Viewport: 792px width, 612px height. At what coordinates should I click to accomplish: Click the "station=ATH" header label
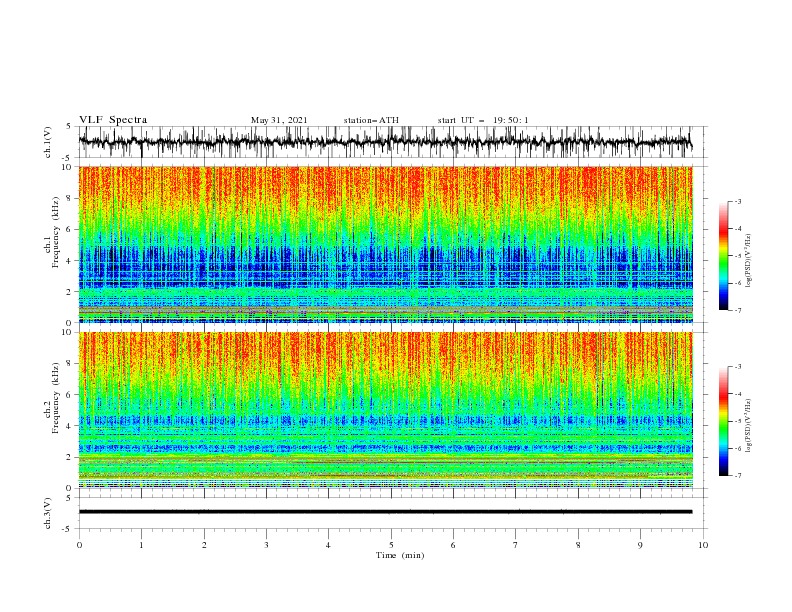pyautogui.click(x=371, y=120)
